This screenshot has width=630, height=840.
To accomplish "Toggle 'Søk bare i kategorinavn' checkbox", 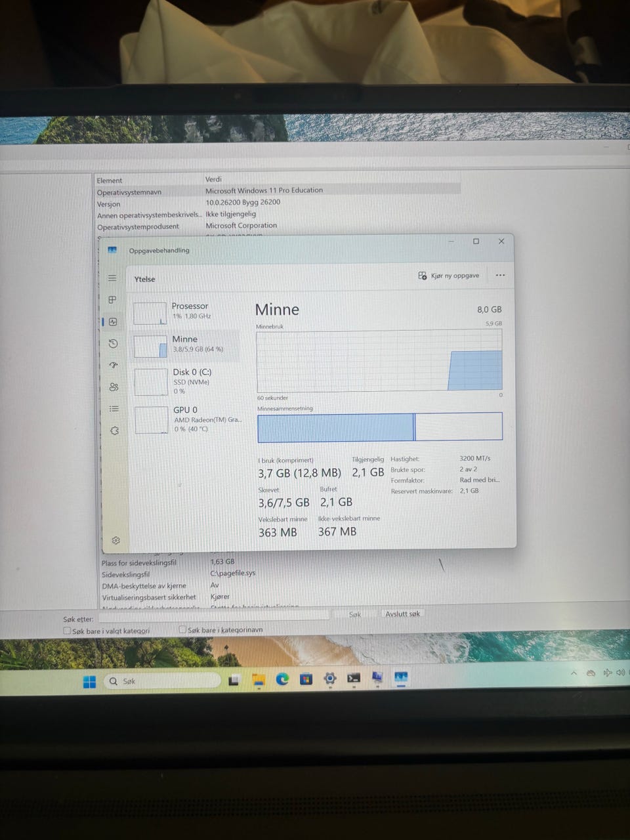I will tap(182, 629).
